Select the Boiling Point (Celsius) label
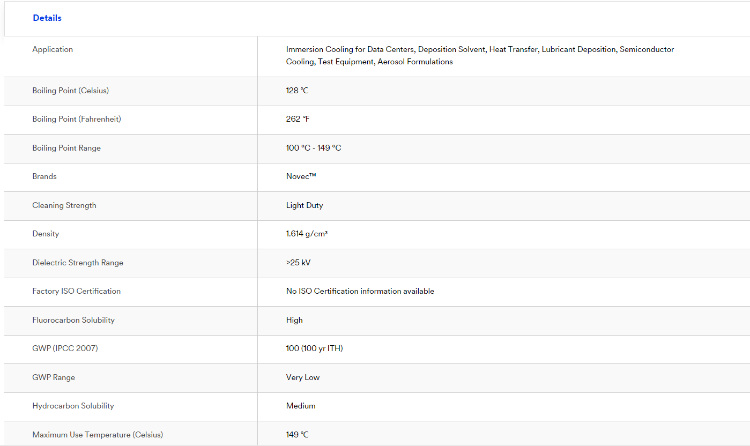Screen dimensions: 750x446 pos(70,90)
